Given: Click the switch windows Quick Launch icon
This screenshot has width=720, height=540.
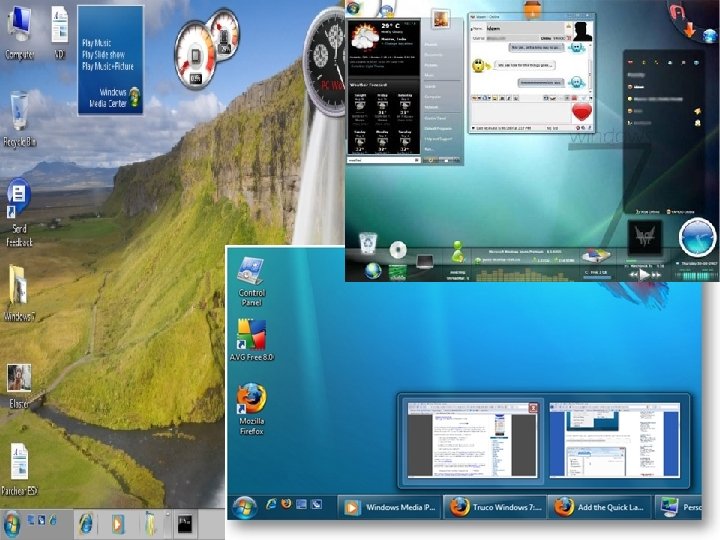Looking at the screenshot, I should pos(316,504).
